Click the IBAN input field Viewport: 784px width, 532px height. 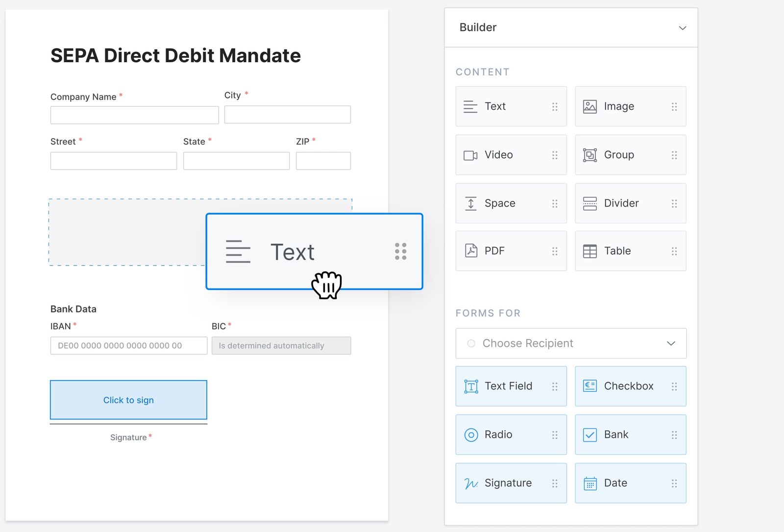(x=128, y=345)
